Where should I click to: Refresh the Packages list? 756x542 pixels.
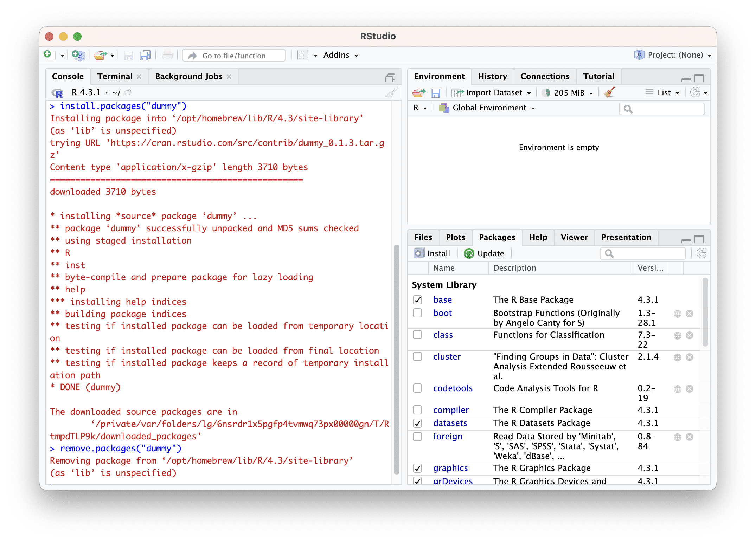point(702,253)
